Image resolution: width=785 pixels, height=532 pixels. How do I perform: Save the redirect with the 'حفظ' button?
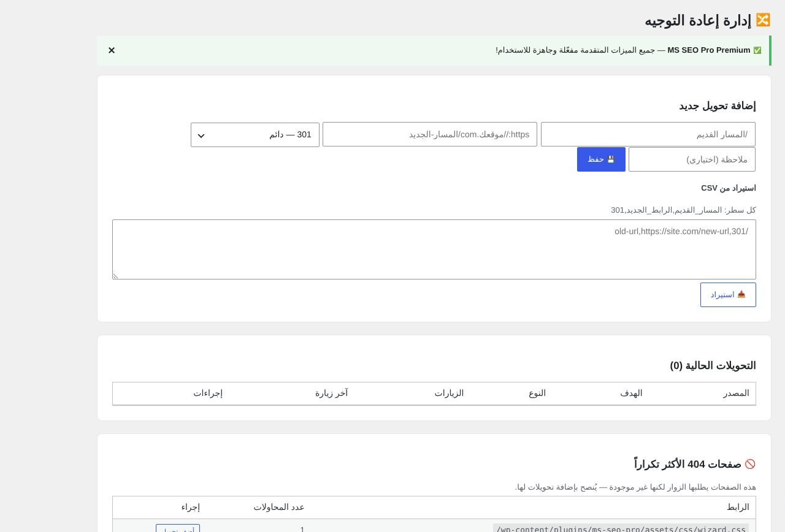point(601,159)
